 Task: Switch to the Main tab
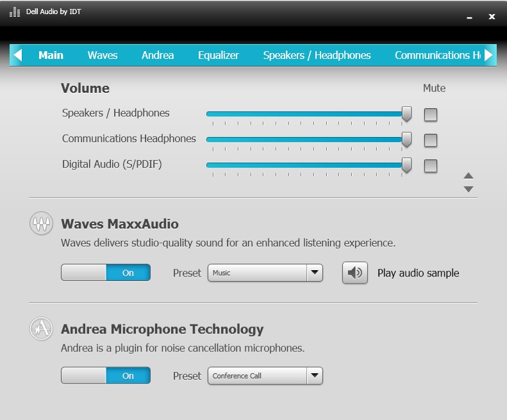tap(51, 55)
